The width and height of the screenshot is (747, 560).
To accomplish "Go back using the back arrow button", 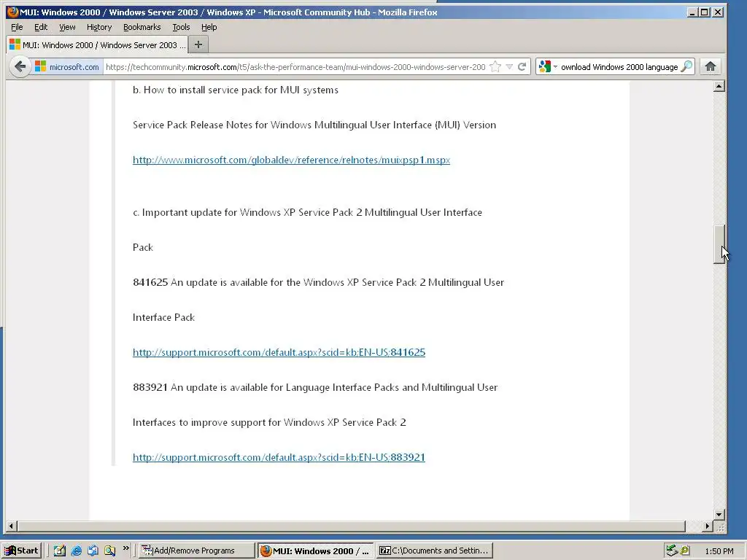I will pyautogui.click(x=20, y=66).
